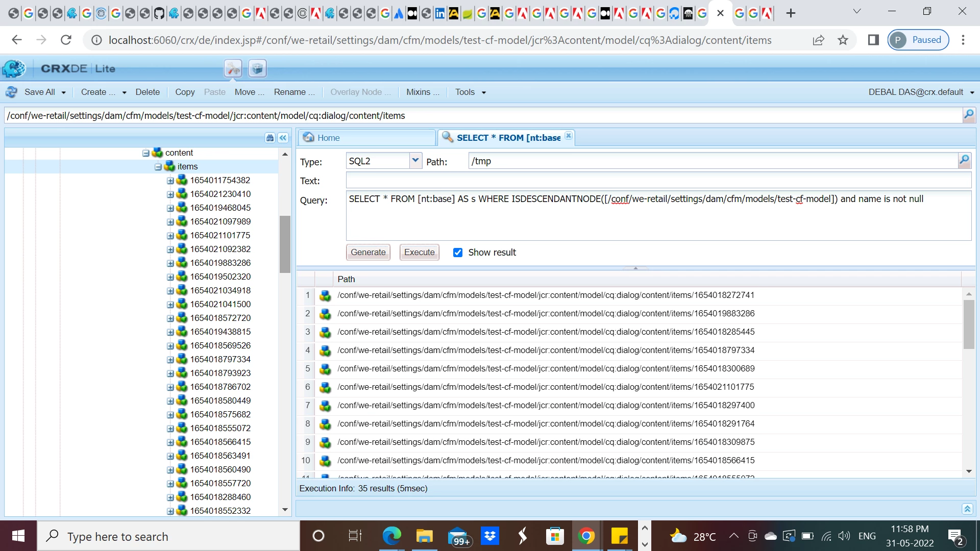Uncheck the Show result checkbox

pyautogui.click(x=458, y=253)
